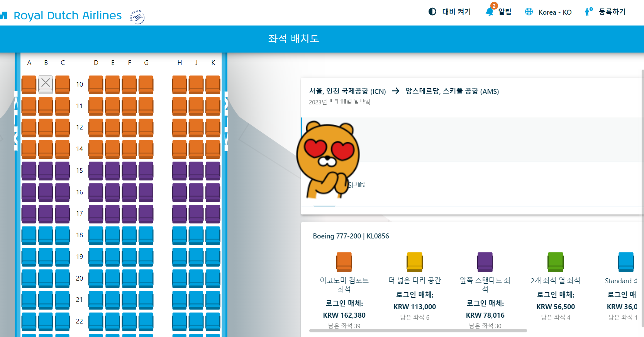Click the 좌석 배치도 header title
Image resolution: width=644 pixels, height=337 pixels.
tap(293, 39)
